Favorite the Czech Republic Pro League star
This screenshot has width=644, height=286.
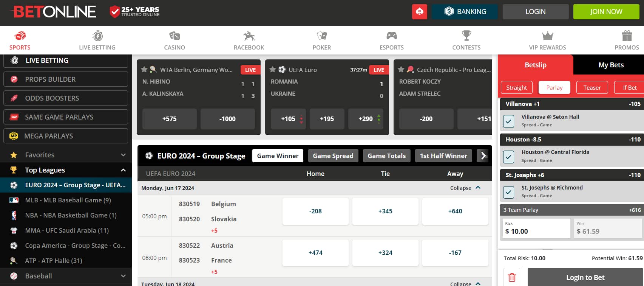pos(401,70)
